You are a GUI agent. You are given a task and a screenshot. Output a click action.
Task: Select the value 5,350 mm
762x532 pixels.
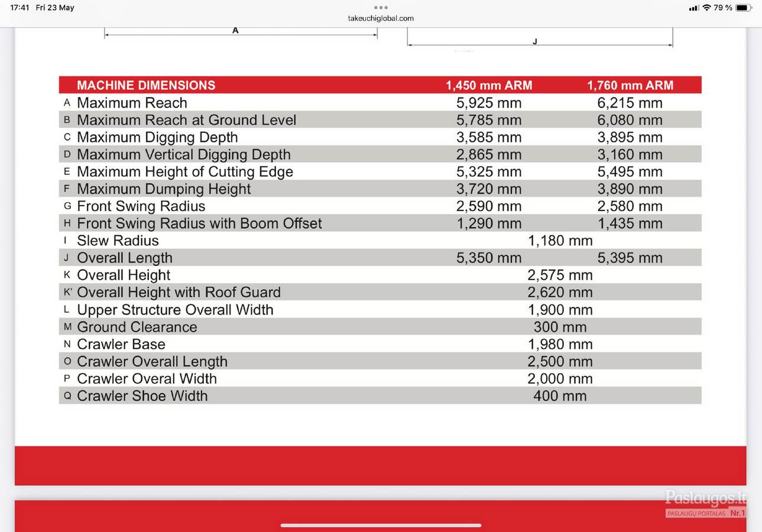489,258
